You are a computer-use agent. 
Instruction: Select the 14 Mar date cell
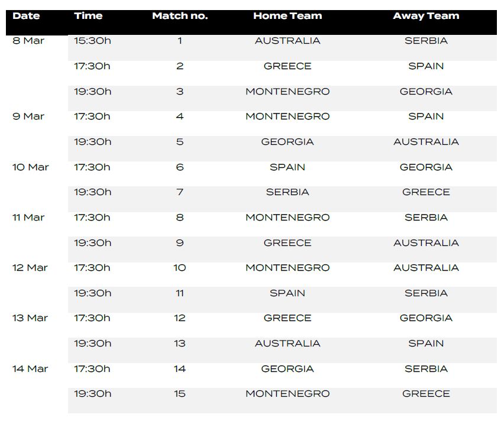point(30,369)
